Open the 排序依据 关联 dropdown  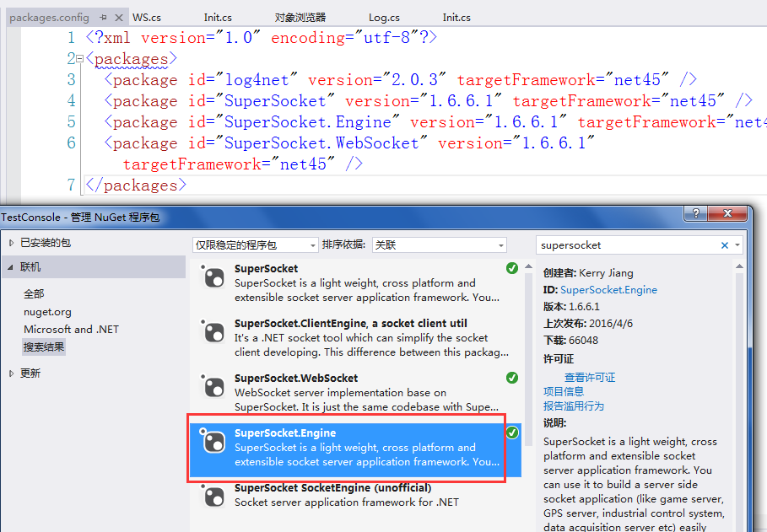440,245
